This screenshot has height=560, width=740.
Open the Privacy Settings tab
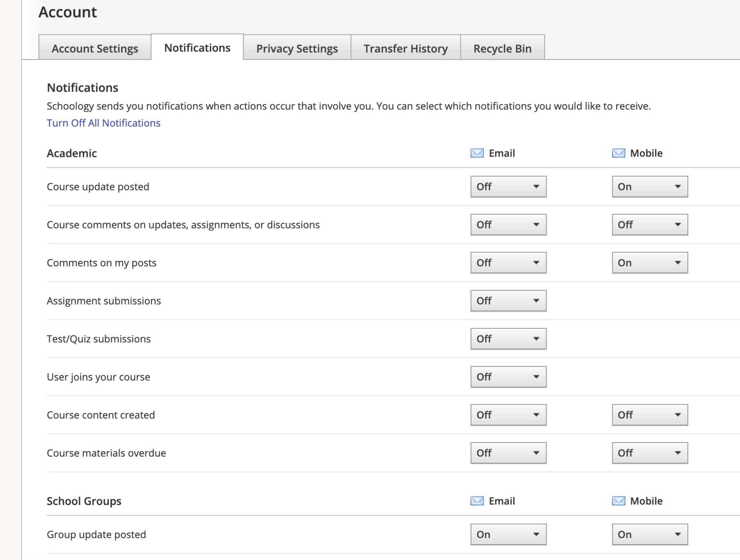(297, 48)
